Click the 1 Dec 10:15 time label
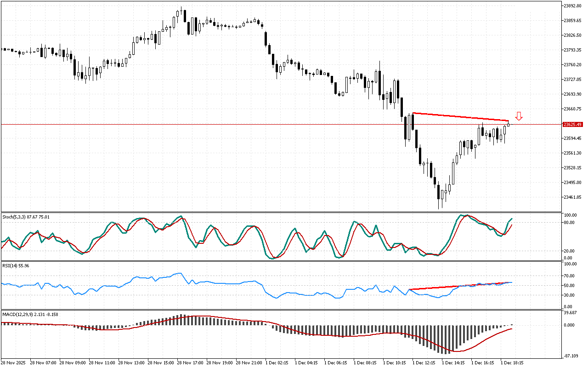 [394, 362]
